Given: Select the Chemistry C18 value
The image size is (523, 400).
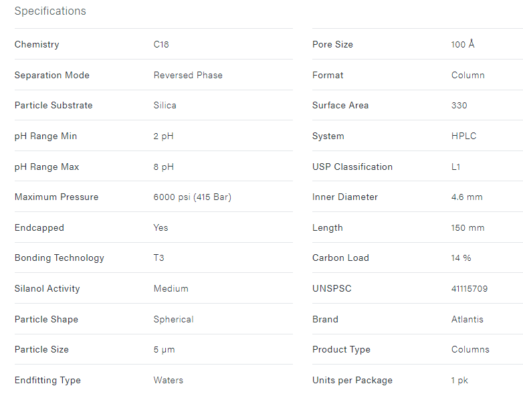Looking at the screenshot, I should tap(161, 44).
